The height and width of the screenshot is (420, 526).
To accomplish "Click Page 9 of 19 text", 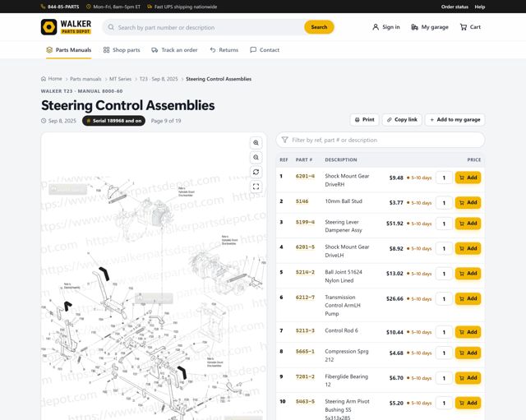I will tap(166, 121).
